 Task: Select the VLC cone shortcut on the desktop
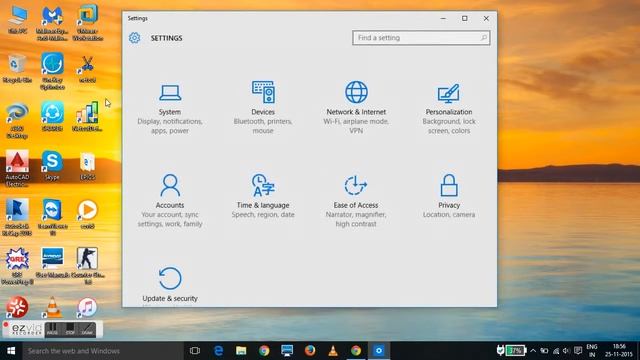tap(52, 307)
